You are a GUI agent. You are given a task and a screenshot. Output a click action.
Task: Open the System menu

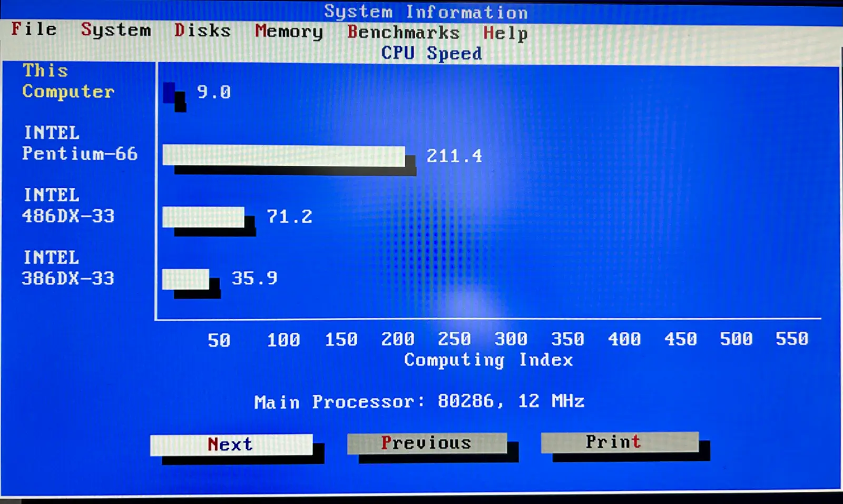116,30
